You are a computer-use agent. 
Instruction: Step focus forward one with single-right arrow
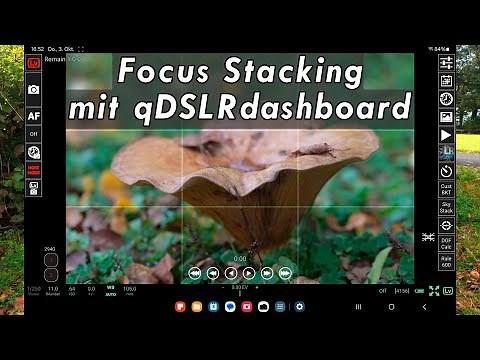(249, 273)
